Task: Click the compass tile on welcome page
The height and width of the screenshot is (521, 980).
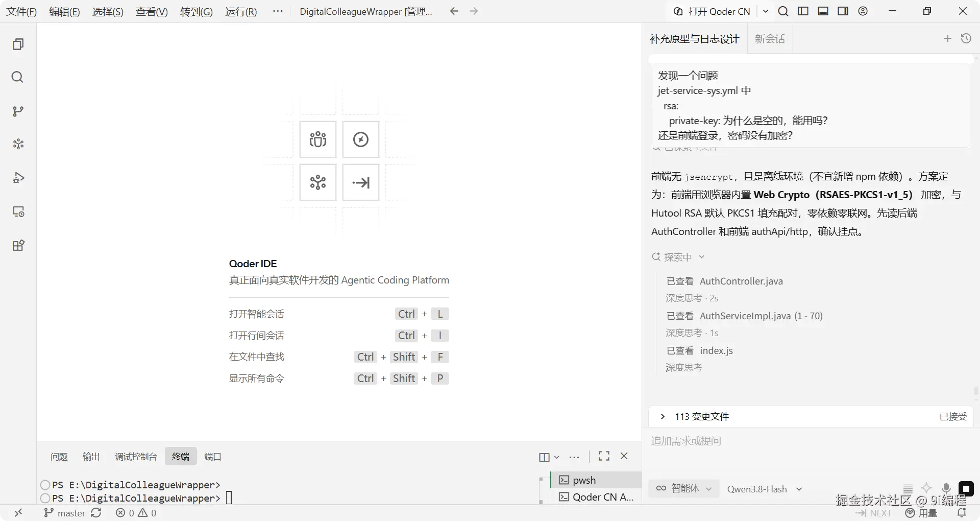Action: (x=361, y=139)
